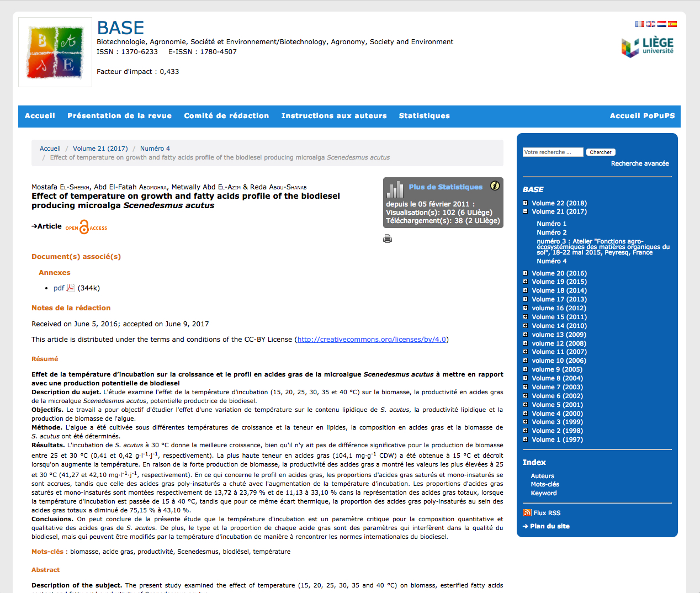The width and height of the screenshot is (700, 593).
Task: Open Présentation de la revue menu item
Action: coord(119,116)
